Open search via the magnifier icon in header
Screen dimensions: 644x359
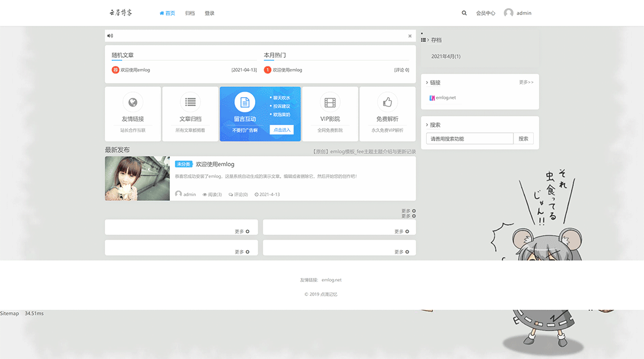coord(464,12)
